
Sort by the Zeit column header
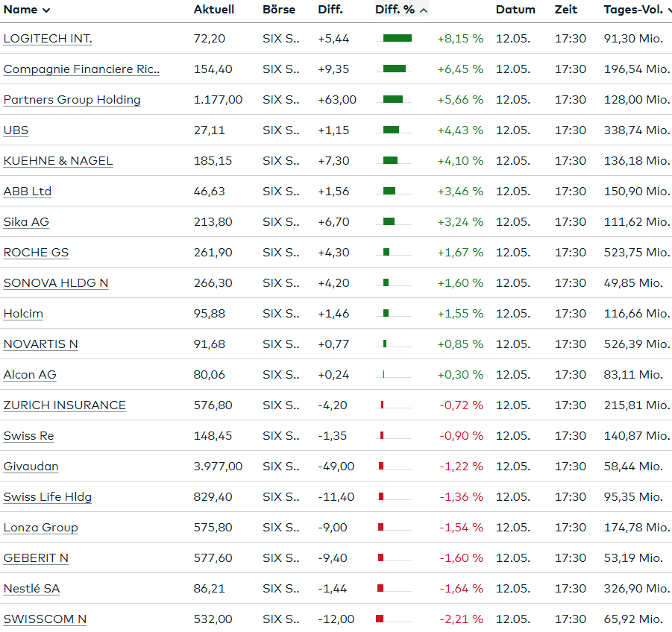coord(566,10)
